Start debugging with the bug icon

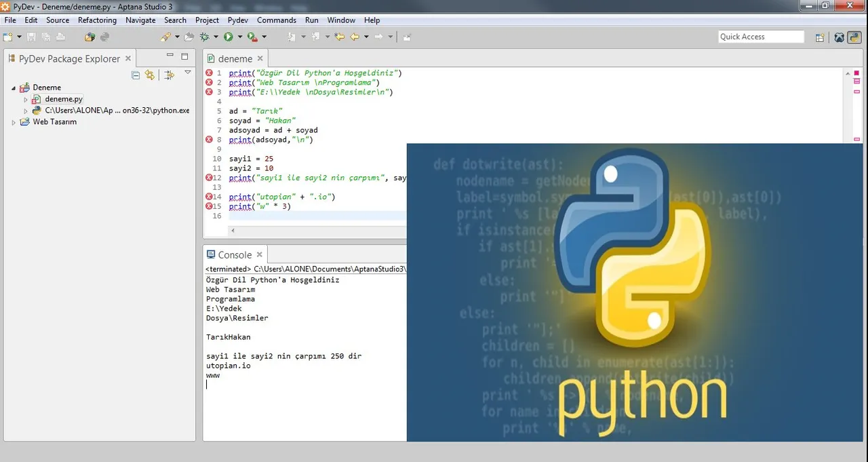pos(204,37)
